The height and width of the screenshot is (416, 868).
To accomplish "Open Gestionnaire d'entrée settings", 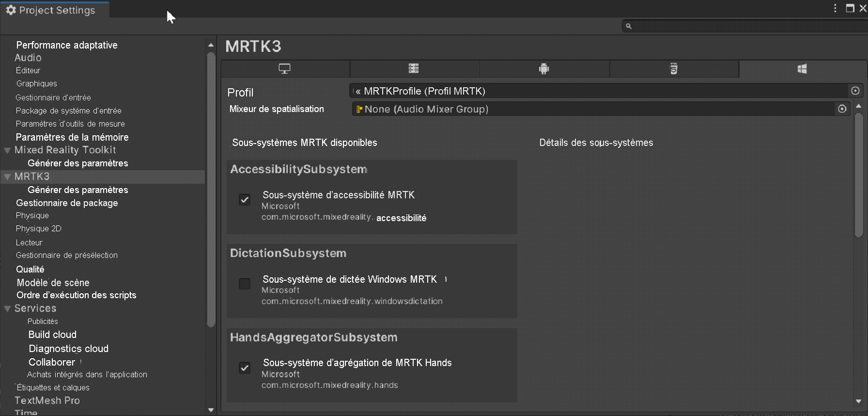I will [x=53, y=97].
